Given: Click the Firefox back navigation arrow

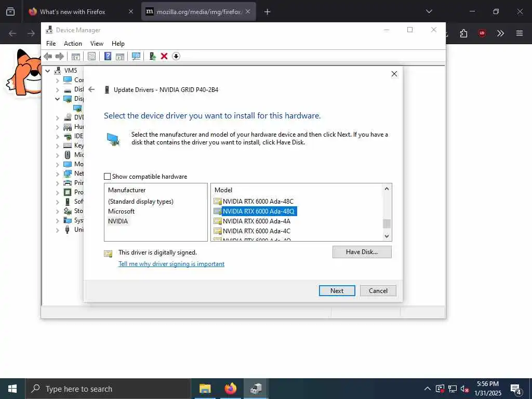Looking at the screenshot, I should tap(12, 33).
